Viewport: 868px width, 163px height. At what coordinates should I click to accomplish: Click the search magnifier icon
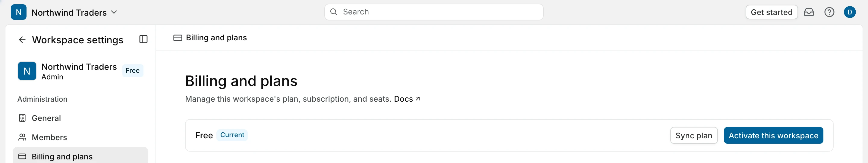click(334, 12)
